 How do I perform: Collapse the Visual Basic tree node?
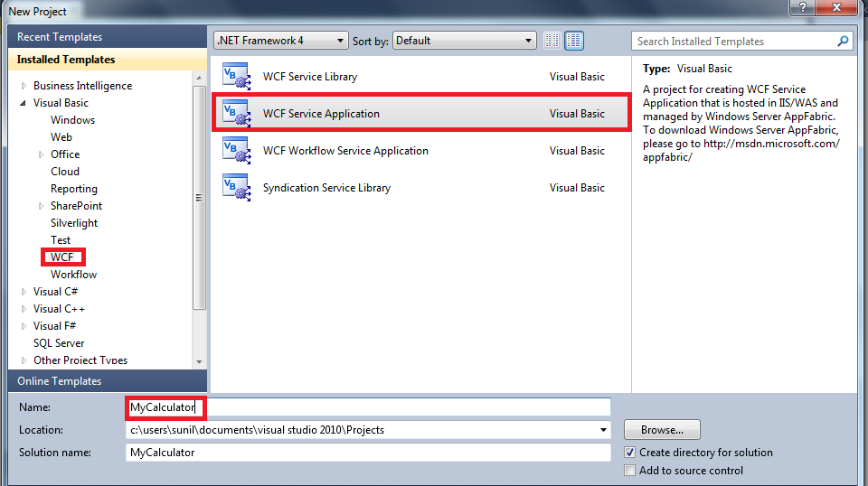(x=24, y=103)
